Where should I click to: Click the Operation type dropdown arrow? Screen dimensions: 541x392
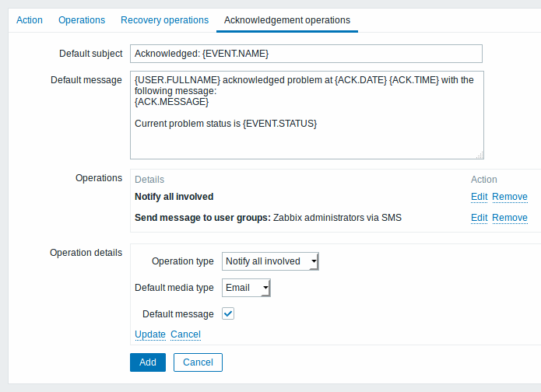(314, 261)
